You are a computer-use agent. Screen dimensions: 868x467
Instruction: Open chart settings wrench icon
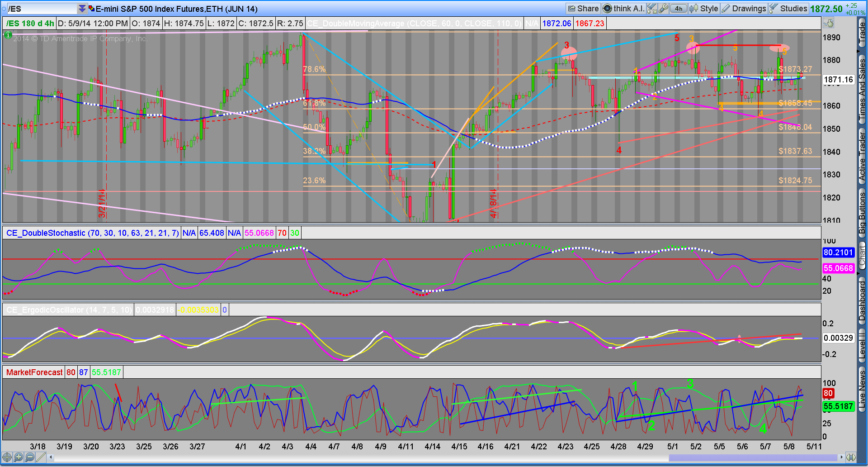point(663,9)
